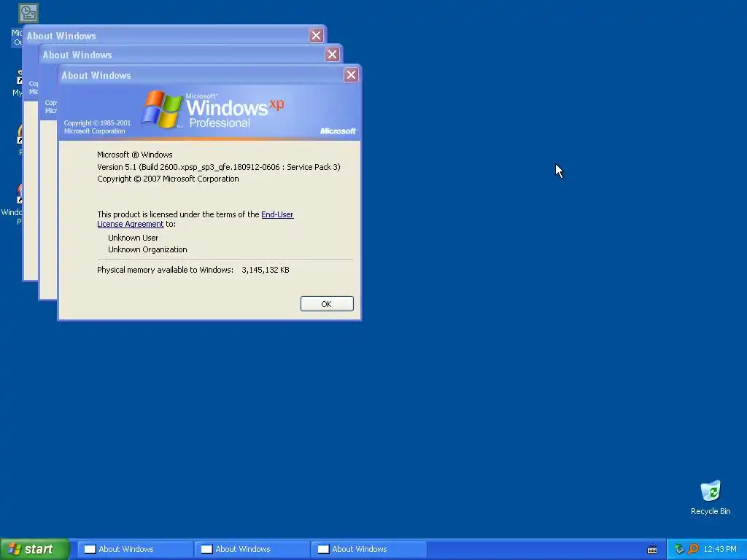747x560 pixels.
Task: Select the Recycle Bin desktop icon
Action: coord(711,497)
